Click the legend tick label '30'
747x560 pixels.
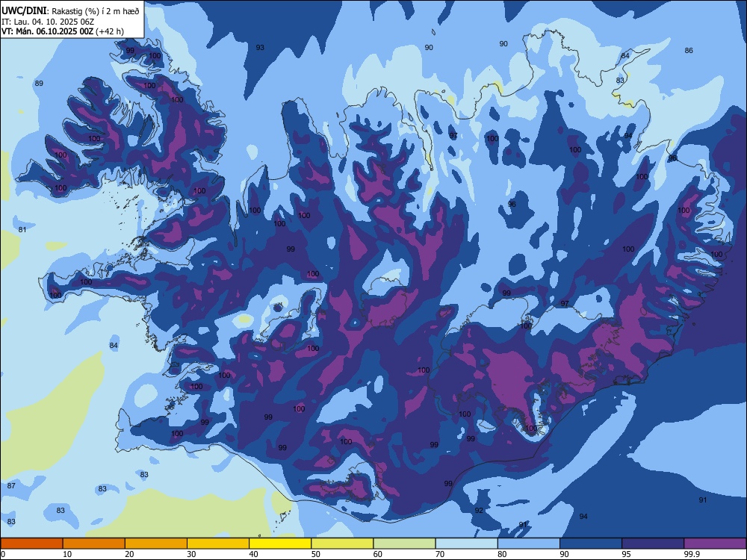pos(191,554)
